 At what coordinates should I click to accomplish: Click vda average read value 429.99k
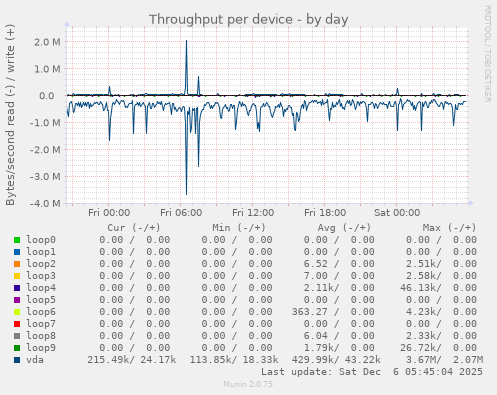tap(313, 360)
